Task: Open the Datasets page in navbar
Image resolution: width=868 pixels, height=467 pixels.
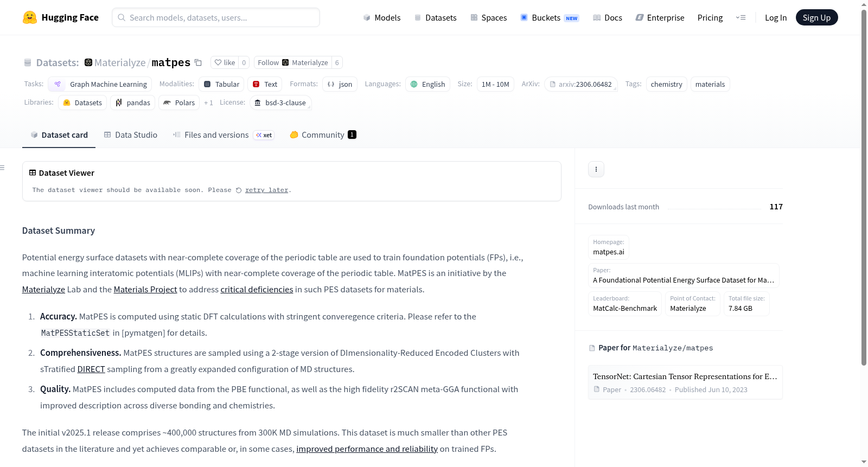Action: tap(436, 17)
